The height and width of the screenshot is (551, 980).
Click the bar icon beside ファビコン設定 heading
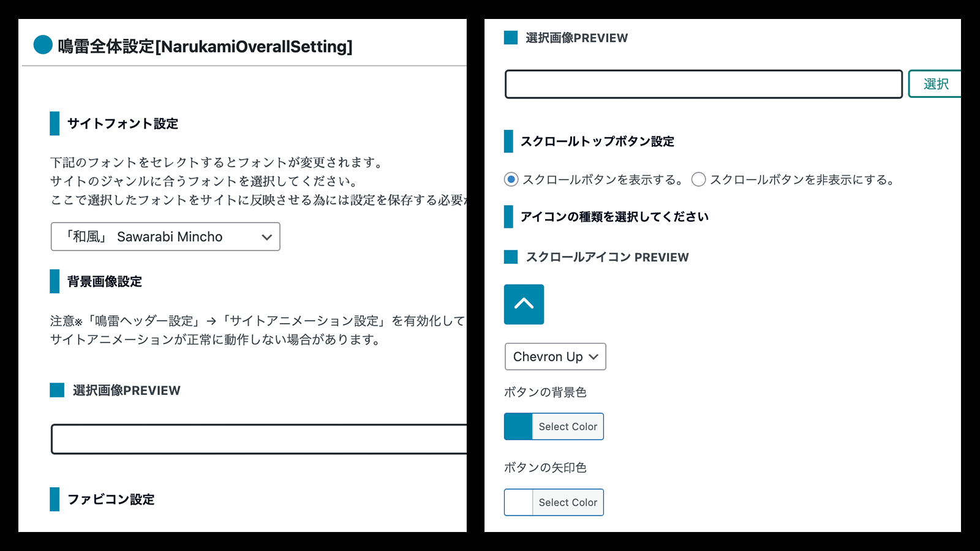[x=53, y=500]
